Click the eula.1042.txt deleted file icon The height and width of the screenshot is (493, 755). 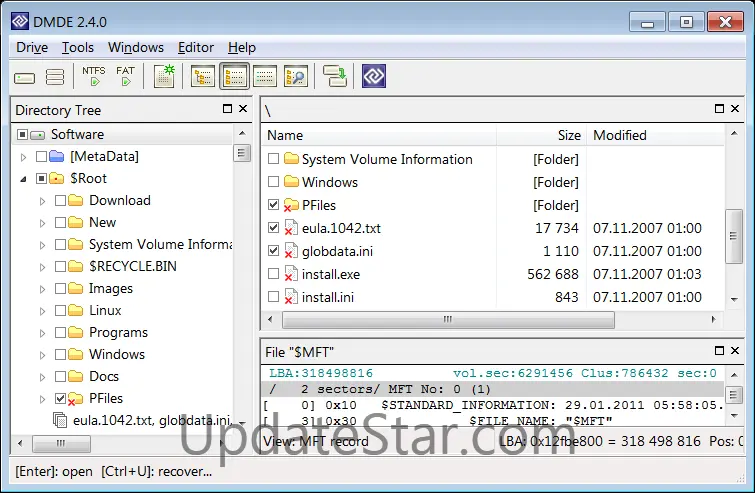290,228
